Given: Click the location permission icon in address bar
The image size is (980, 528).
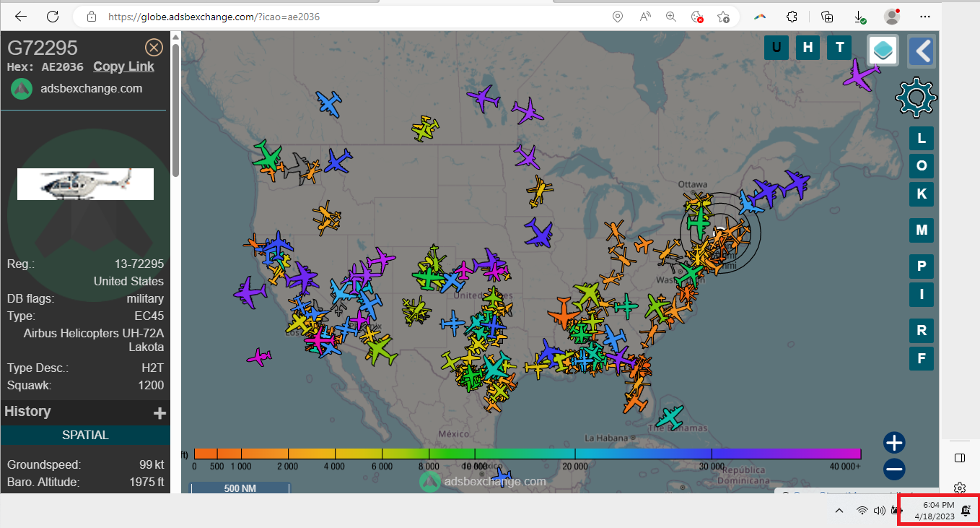Looking at the screenshot, I should (x=618, y=16).
